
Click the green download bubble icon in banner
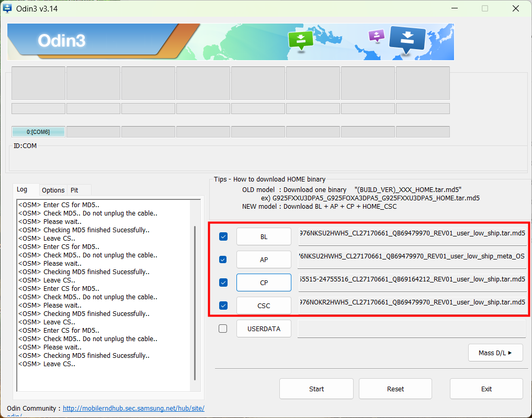[301, 41]
